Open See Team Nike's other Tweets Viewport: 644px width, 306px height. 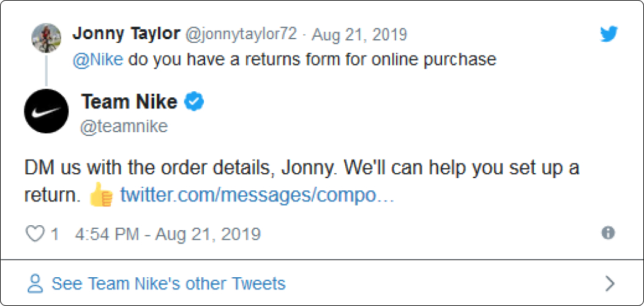(168, 283)
